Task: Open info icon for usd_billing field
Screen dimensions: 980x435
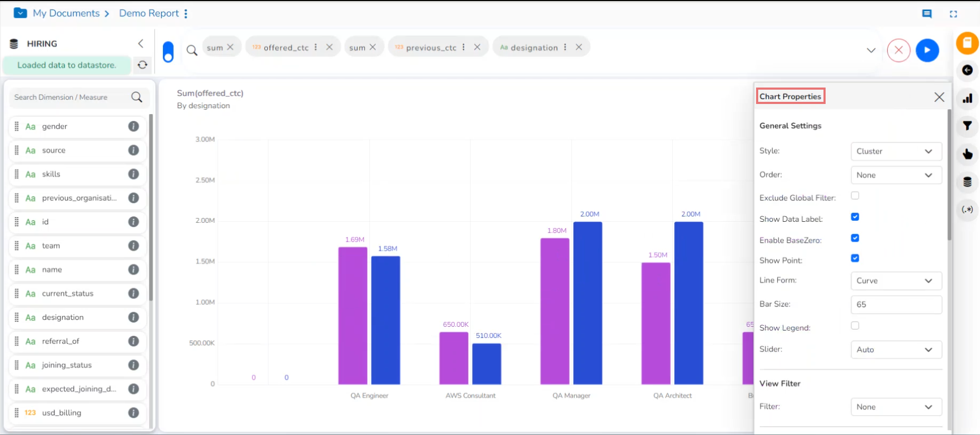Action: pyautogui.click(x=134, y=413)
